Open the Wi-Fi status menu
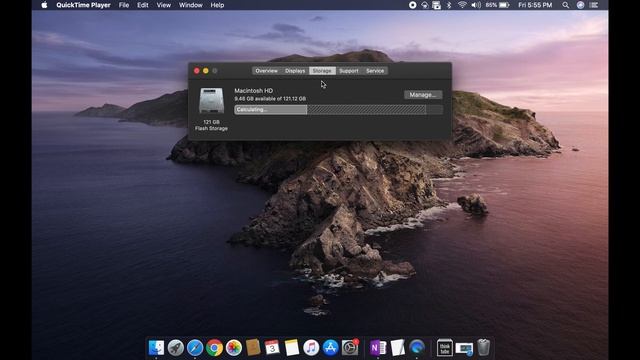This screenshot has width=640, height=360. point(462,5)
